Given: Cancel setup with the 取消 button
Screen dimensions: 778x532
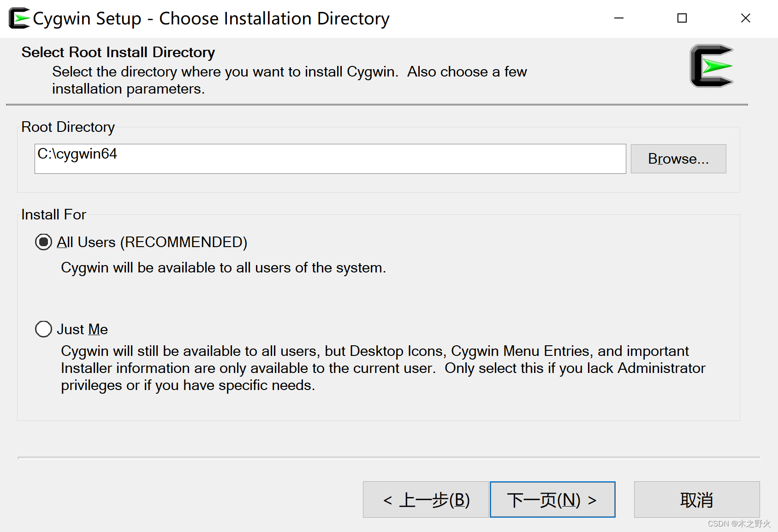Looking at the screenshot, I should coord(697,500).
